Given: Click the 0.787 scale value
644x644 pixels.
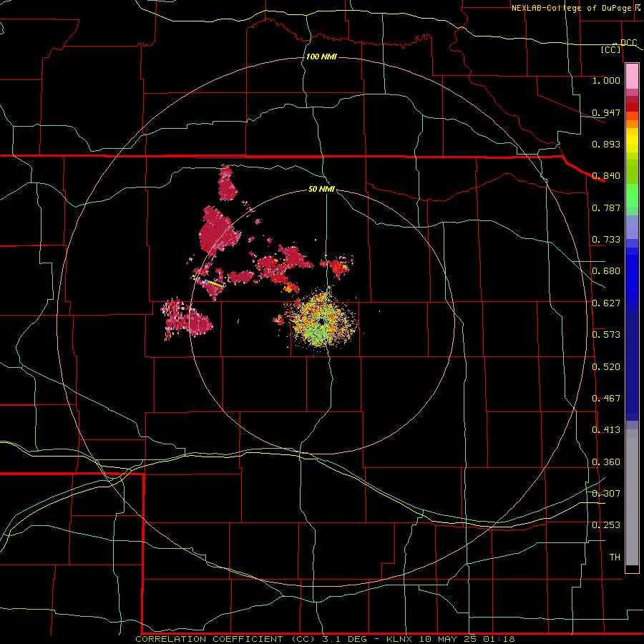Looking at the screenshot, I should tap(606, 208).
